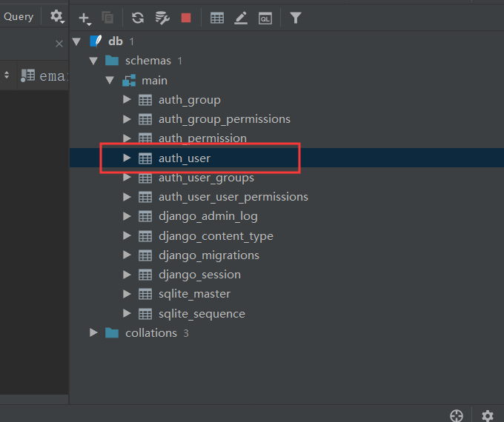Viewport: 504px width, 422px height.
Task: Open the query console QL icon
Action: [265, 18]
